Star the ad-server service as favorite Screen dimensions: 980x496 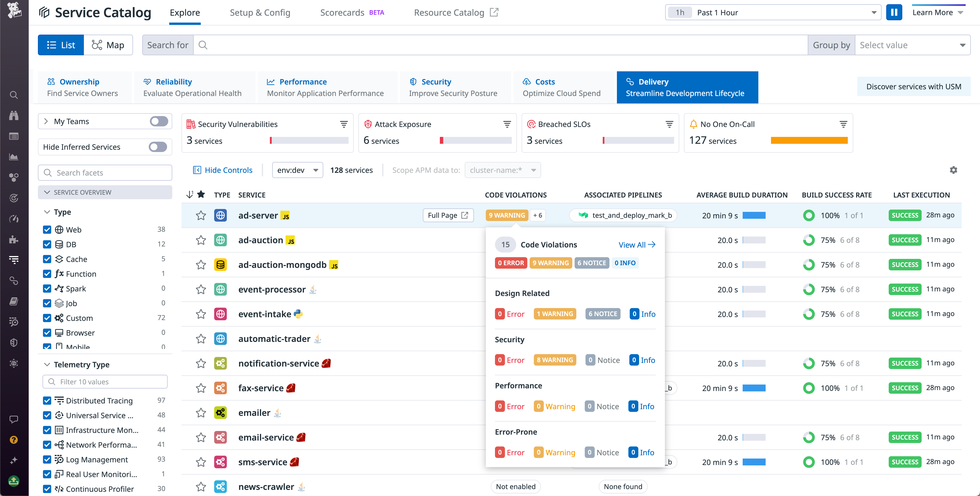point(200,215)
